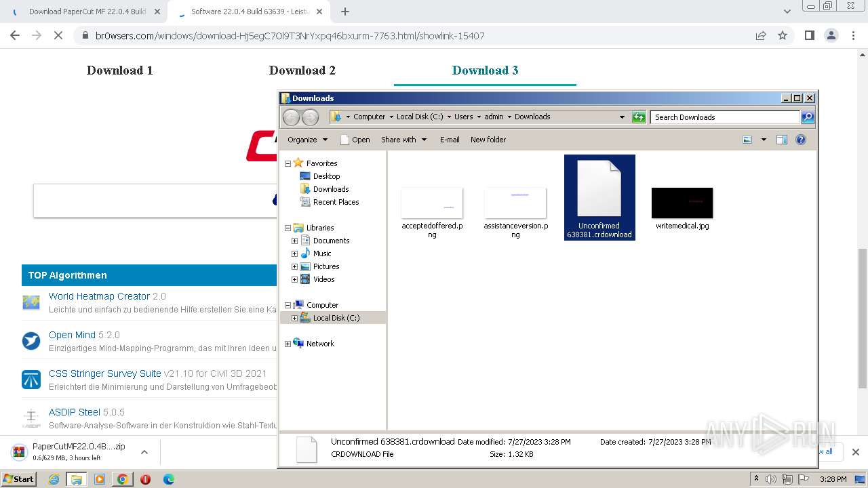Click the volume speaker icon in system tray
Image resolution: width=868 pixels, height=488 pixels.
tap(771, 479)
